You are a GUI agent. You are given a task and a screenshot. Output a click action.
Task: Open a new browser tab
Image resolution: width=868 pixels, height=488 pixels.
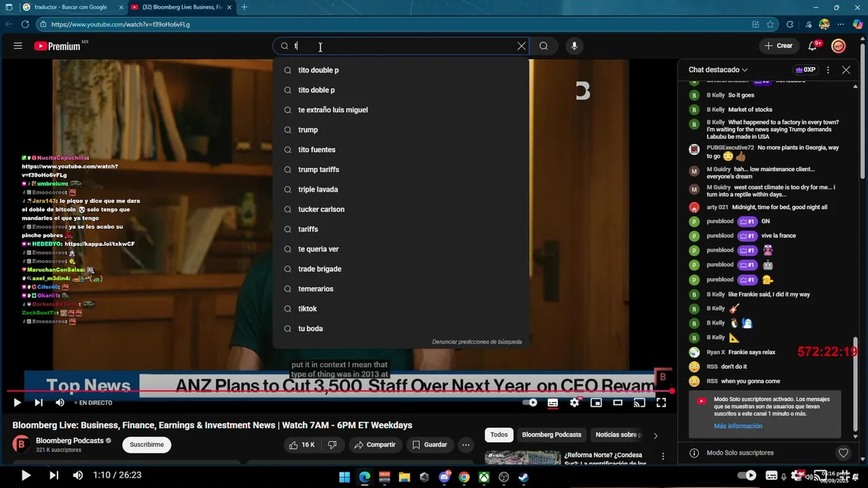point(244,7)
